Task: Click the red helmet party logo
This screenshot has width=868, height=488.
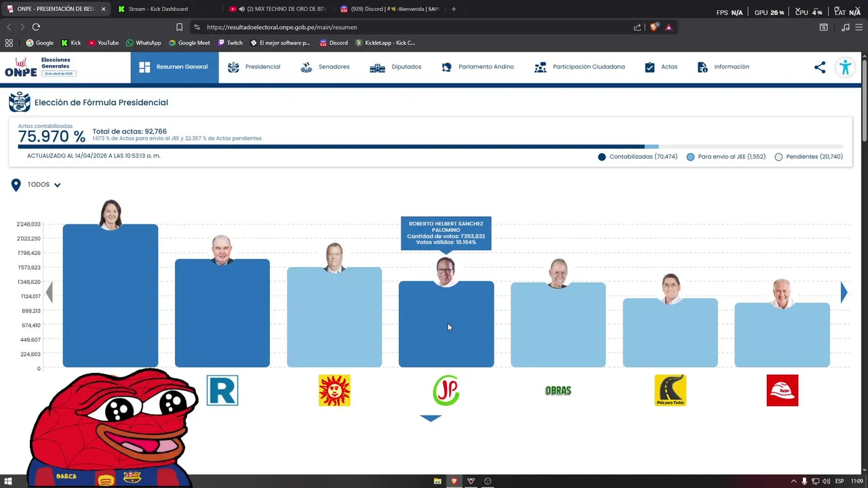Action: (x=782, y=390)
